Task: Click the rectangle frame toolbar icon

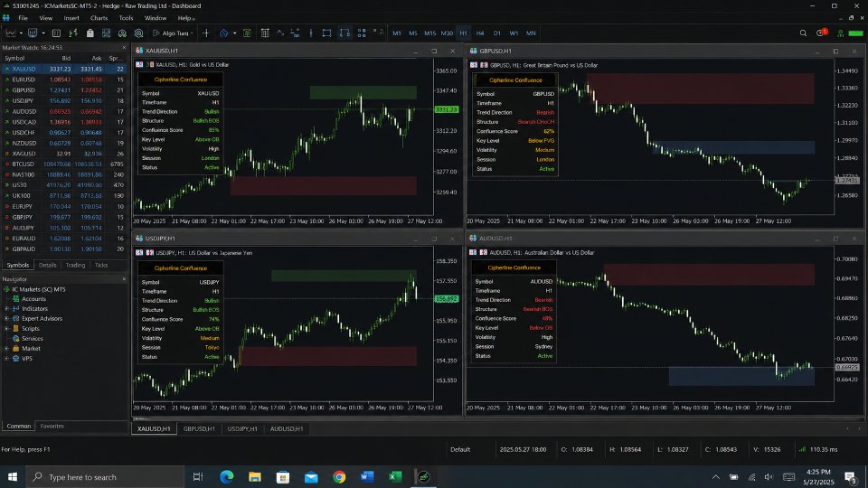Action: click(326, 33)
